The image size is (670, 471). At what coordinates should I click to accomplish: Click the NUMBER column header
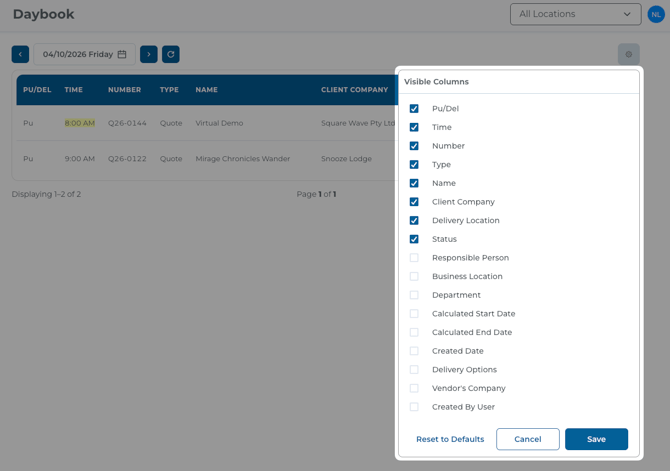click(x=124, y=90)
